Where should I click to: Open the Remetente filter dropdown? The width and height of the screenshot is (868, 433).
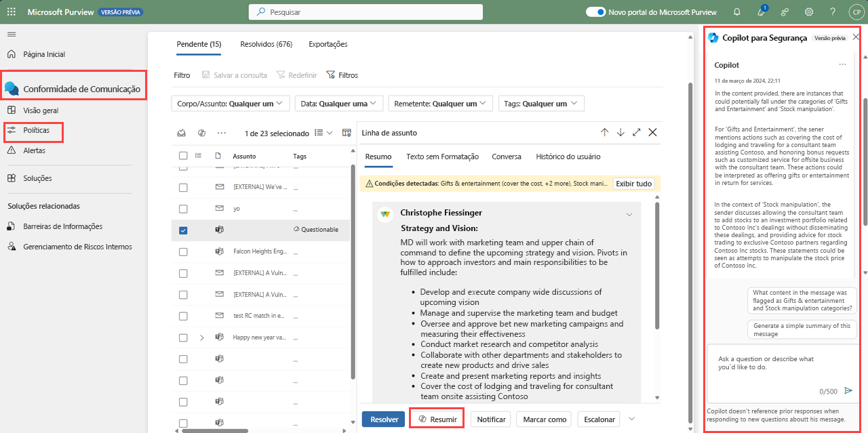pos(439,104)
